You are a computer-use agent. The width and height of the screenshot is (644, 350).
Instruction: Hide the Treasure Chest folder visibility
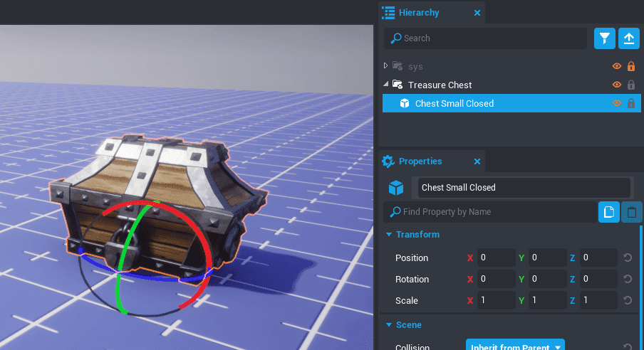[x=617, y=85]
